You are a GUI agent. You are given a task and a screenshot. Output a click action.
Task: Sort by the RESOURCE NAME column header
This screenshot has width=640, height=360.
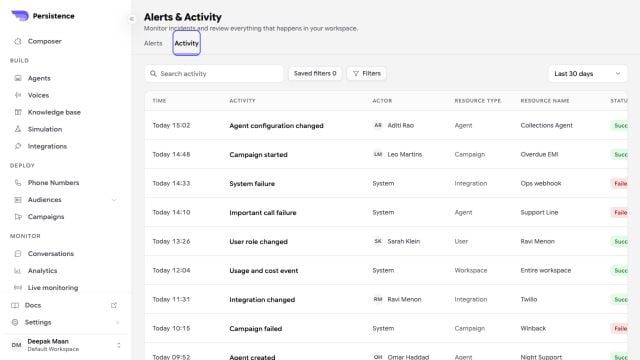point(545,100)
